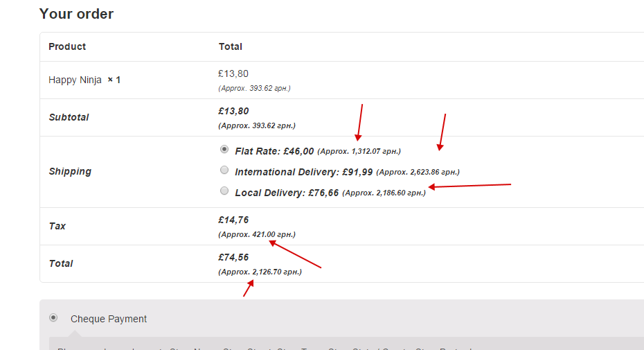Click the Cheque Payment label text

coord(109,319)
